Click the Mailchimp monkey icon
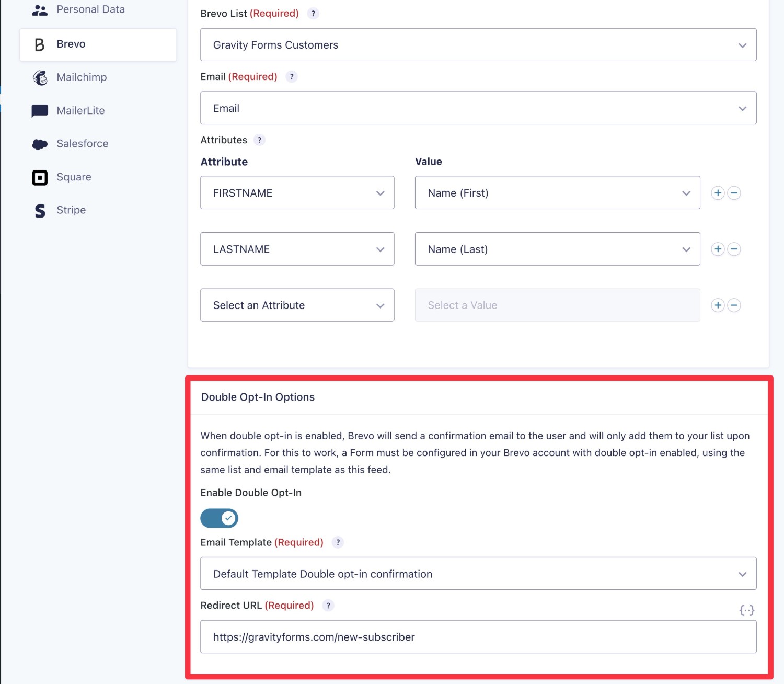Screen dimensions: 784x684 click(40, 77)
